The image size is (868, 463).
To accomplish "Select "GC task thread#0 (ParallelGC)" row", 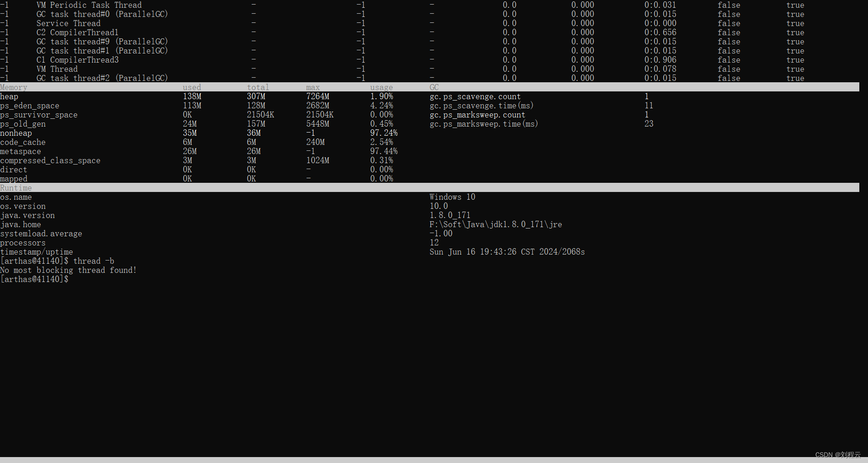I will (x=102, y=14).
